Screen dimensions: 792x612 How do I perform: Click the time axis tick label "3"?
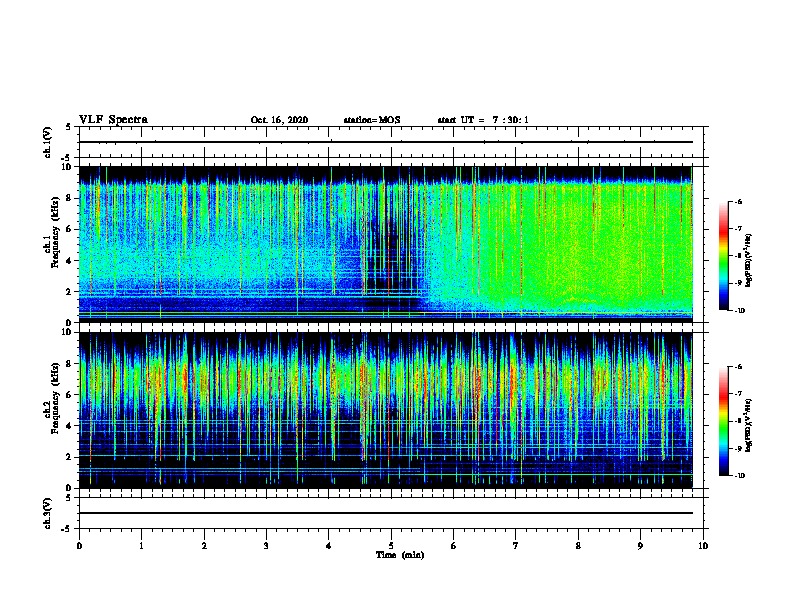(x=266, y=546)
